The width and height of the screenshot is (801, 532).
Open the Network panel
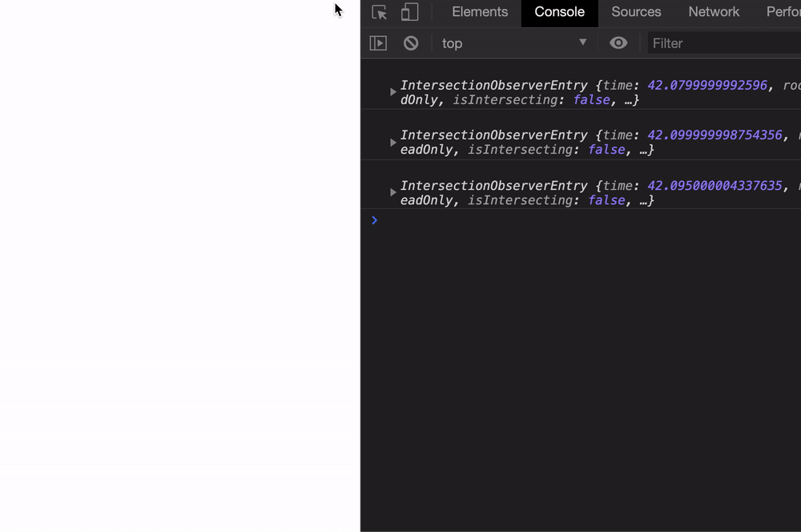pyautogui.click(x=713, y=12)
